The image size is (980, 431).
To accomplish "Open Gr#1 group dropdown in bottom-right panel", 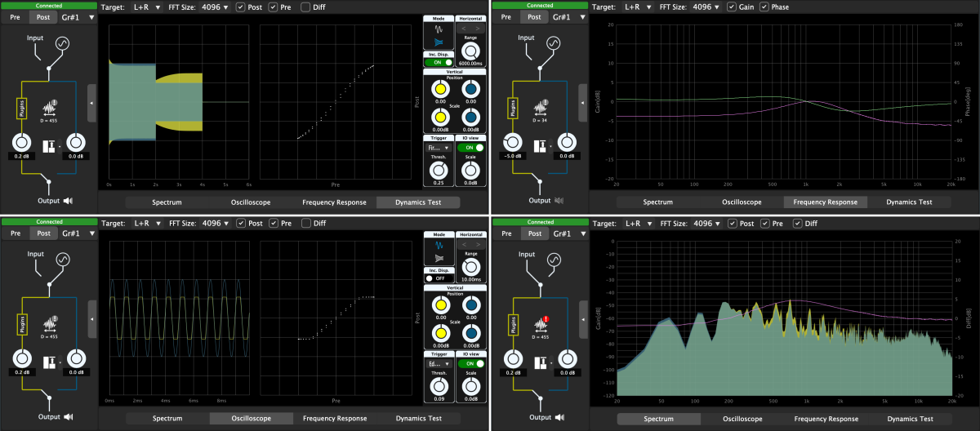I will click(568, 233).
